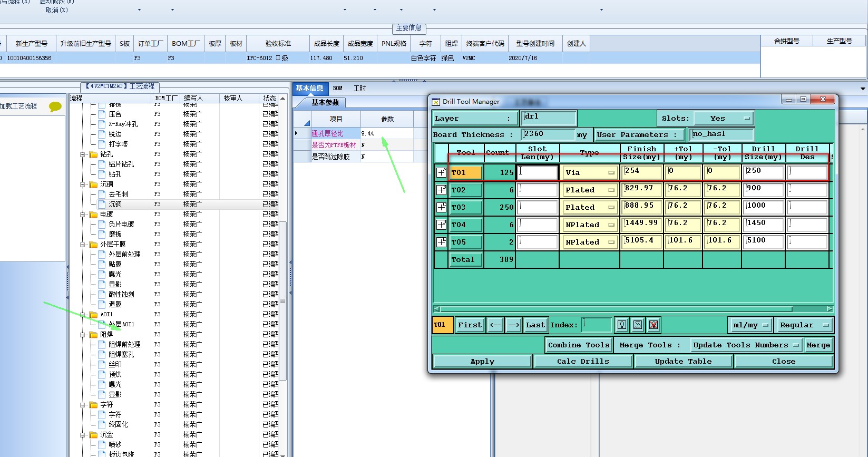Image resolution: width=868 pixels, height=457 pixels.
Task: Click the refresh arrows icon in Drill Tool Manager
Action: pyautogui.click(x=638, y=325)
